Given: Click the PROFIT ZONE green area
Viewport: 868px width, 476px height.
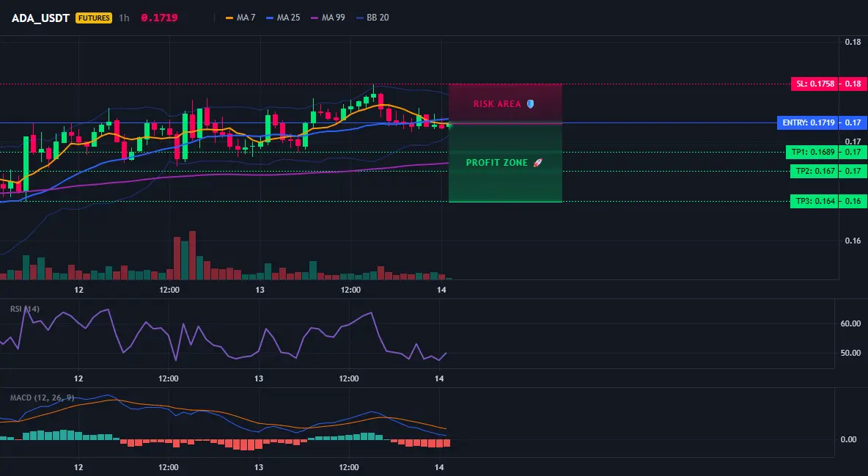Looking at the screenshot, I should coord(505,163).
